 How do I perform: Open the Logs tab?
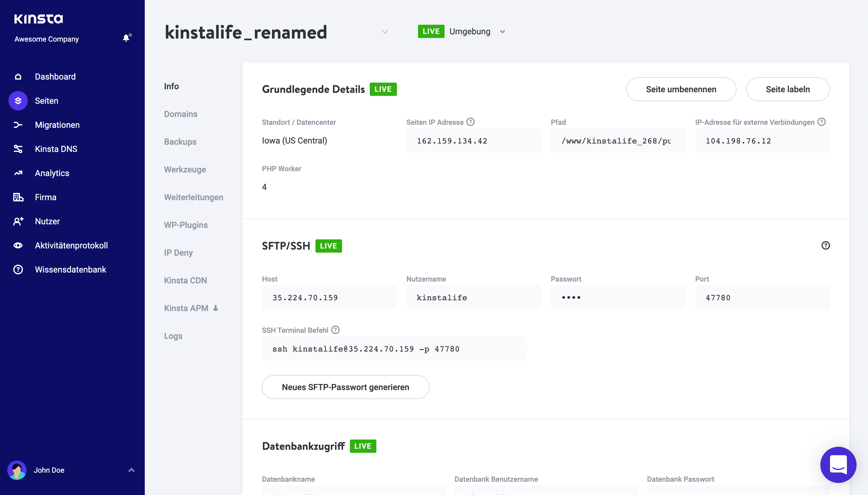pyautogui.click(x=173, y=336)
